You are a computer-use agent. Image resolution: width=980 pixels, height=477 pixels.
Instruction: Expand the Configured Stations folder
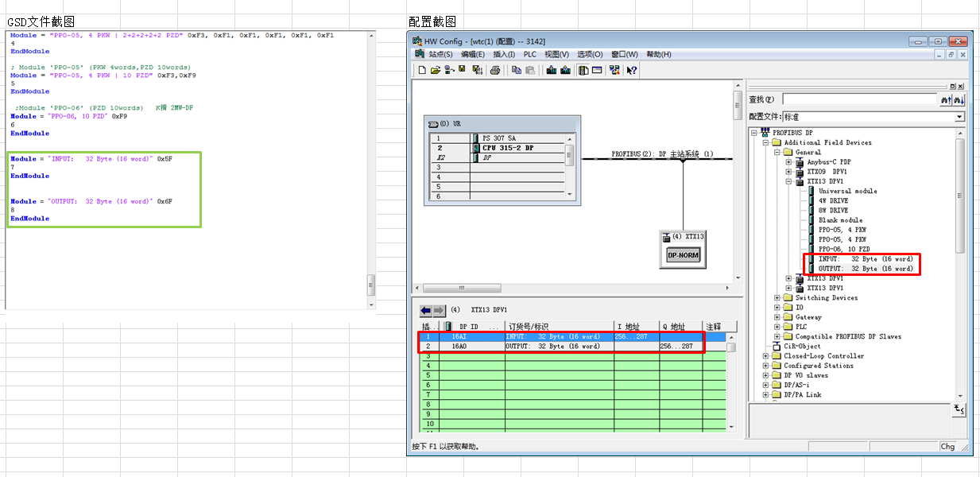pos(766,366)
